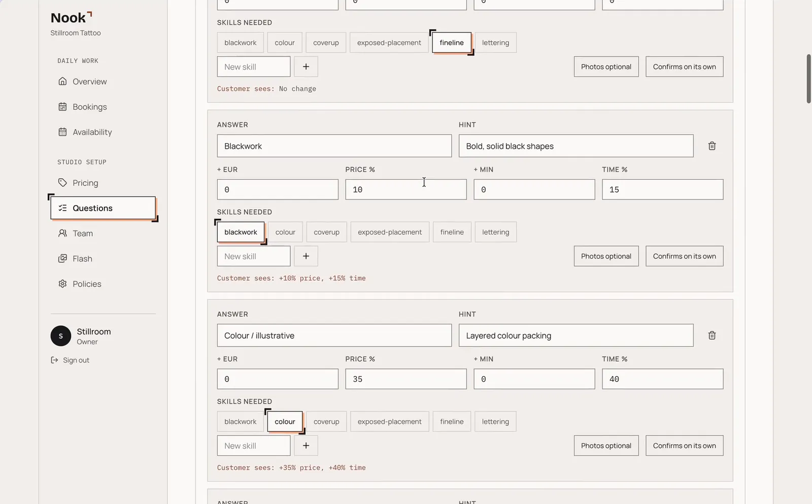Click Time % field showing 15
This screenshot has height=504, width=812.
(663, 189)
